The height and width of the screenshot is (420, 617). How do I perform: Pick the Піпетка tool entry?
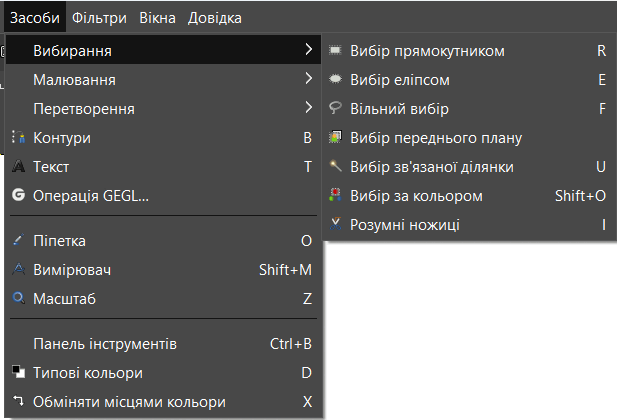point(163,241)
